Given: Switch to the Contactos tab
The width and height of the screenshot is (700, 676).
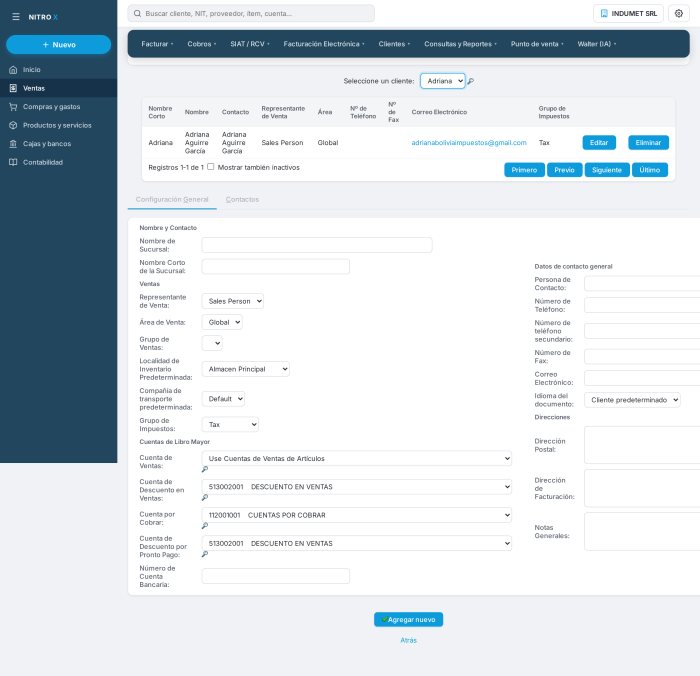Looking at the screenshot, I should click(x=242, y=199).
